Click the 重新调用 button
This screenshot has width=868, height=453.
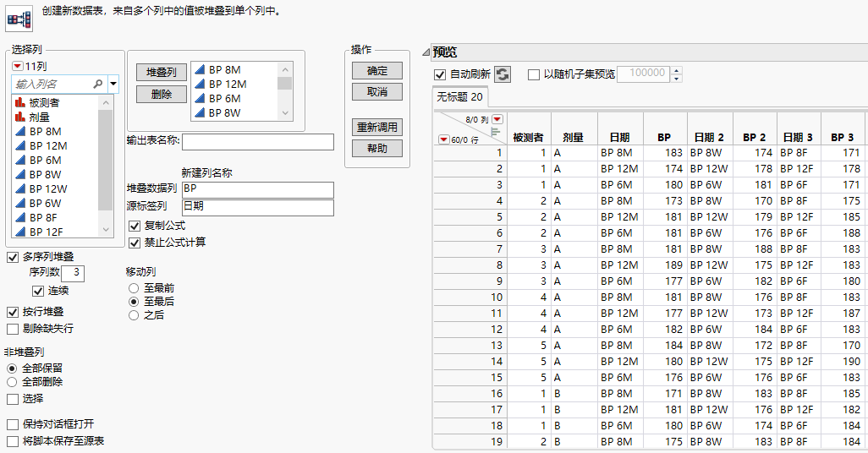coord(377,128)
